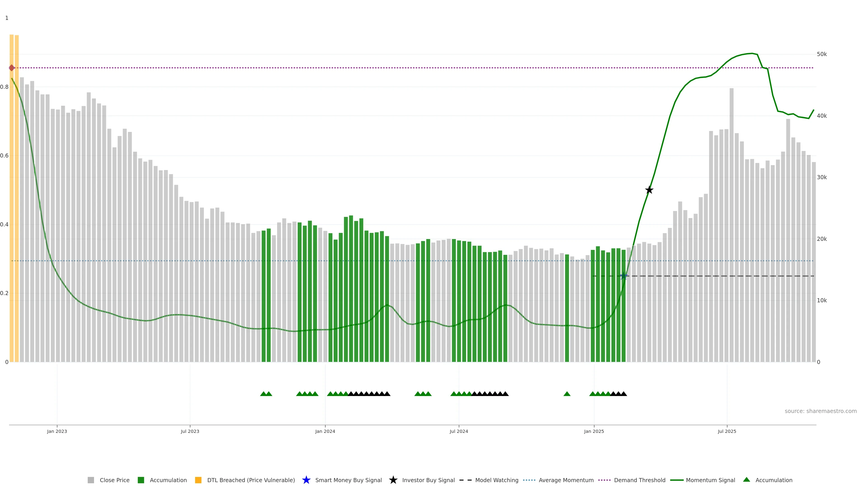The width and height of the screenshot is (868, 488).
Task: Toggle the green Accumulation bar legend swatch
Action: point(141,480)
